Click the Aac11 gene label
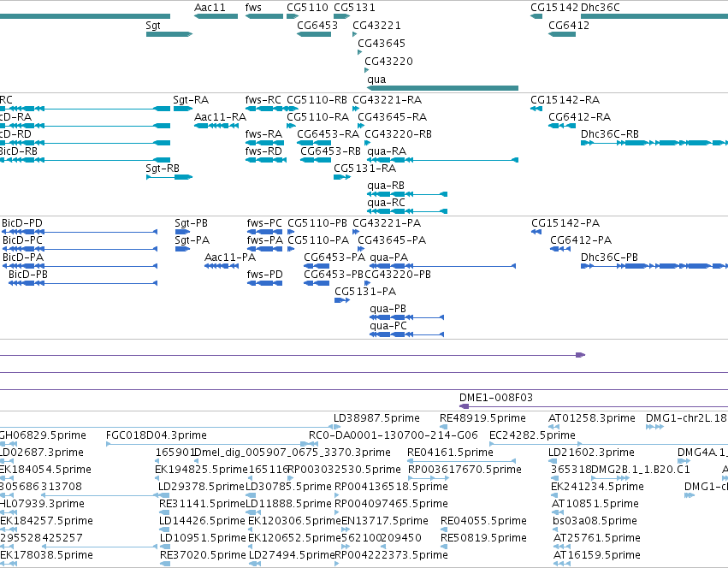The height and width of the screenshot is (568, 728). [x=210, y=8]
